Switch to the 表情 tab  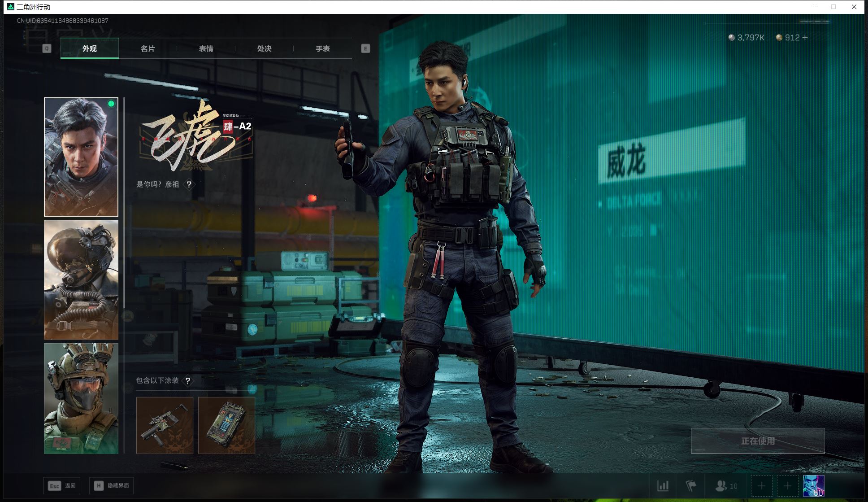tap(206, 48)
